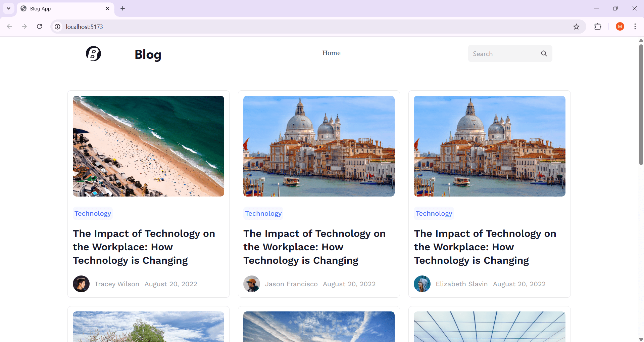Open Jason Francisco's post title
The image size is (644, 342).
point(314,247)
